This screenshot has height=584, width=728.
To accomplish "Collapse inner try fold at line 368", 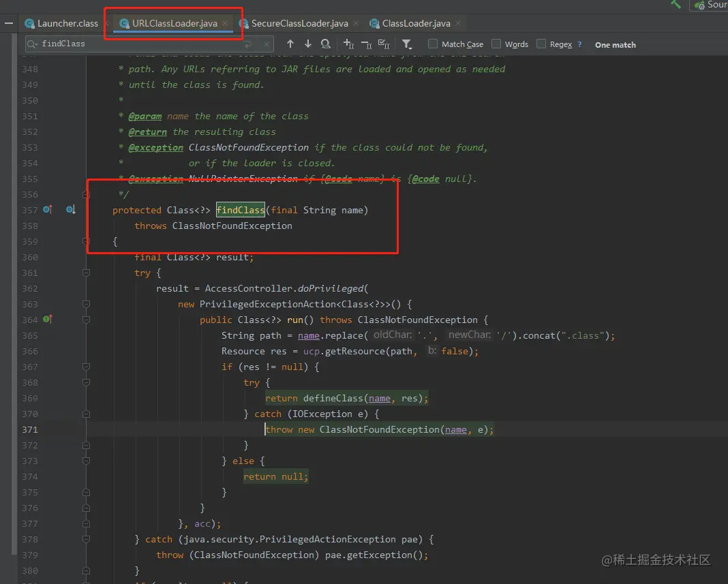I will pos(86,382).
